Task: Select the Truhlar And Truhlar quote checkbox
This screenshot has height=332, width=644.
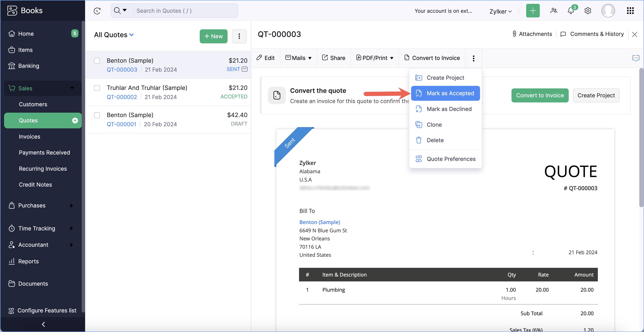Action: click(x=97, y=88)
